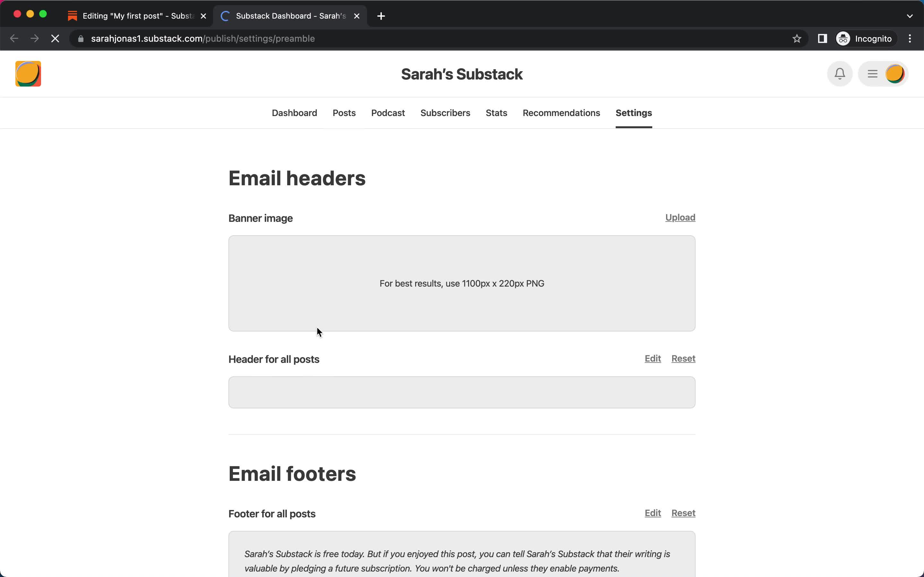Image resolution: width=924 pixels, height=577 pixels.
Task: Open the Recommendations section
Action: click(x=561, y=112)
